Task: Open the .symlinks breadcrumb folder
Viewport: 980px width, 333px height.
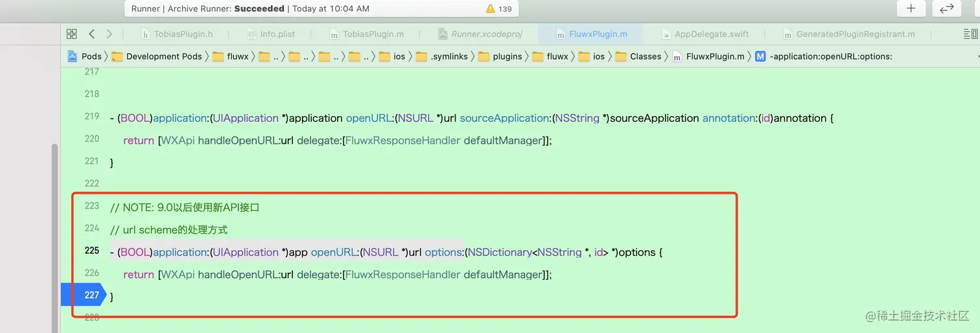Action: (x=442, y=56)
